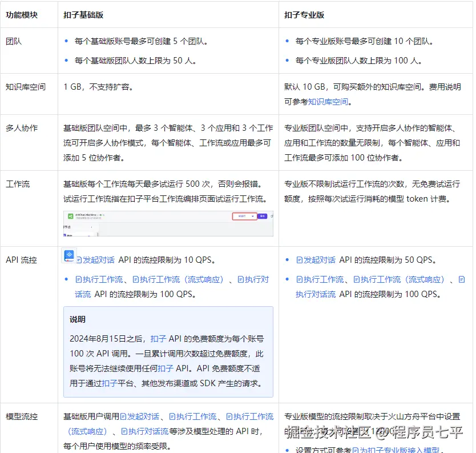Click the 功能模块 column header

22,15
